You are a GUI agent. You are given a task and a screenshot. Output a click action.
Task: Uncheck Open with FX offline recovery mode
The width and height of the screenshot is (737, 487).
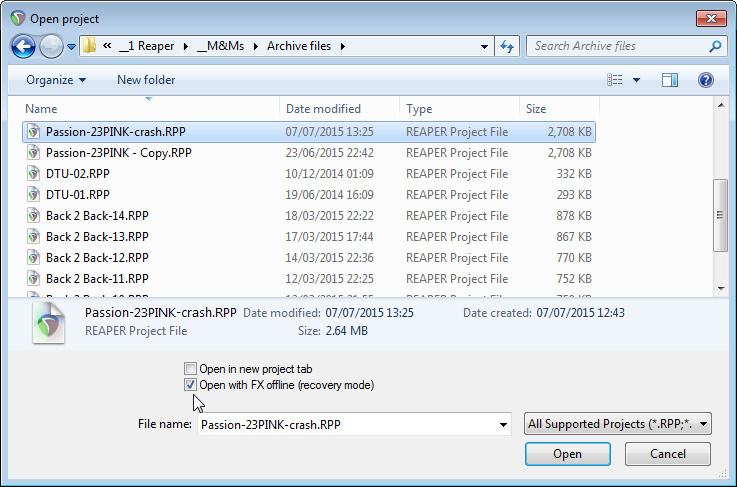[x=191, y=385]
